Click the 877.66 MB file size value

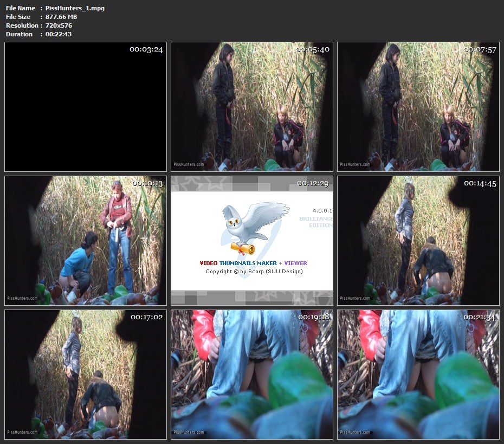click(x=61, y=17)
